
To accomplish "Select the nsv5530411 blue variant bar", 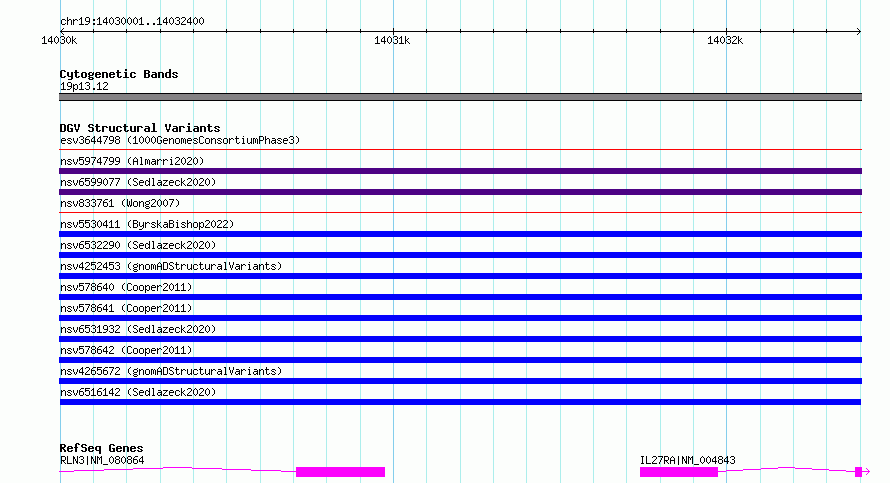I will pos(460,234).
